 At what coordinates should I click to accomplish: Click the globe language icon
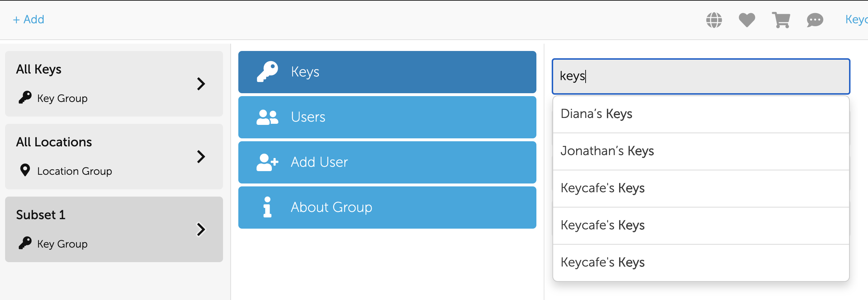click(714, 20)
